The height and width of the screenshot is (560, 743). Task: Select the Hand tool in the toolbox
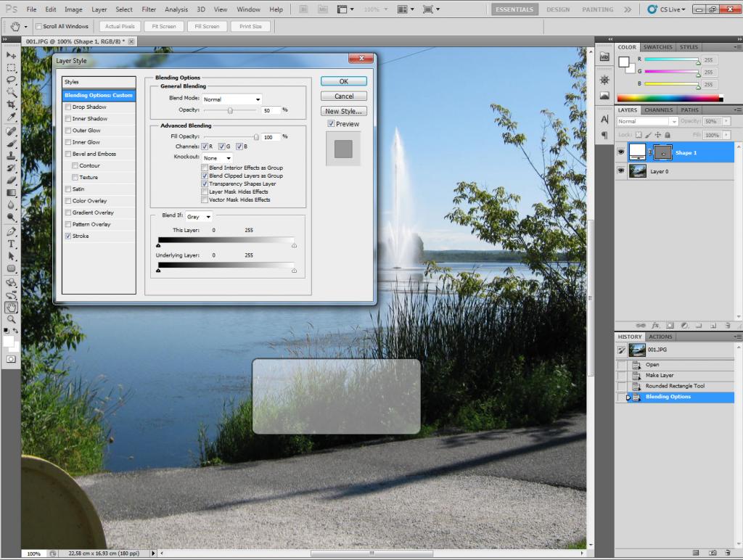[11, 308]
